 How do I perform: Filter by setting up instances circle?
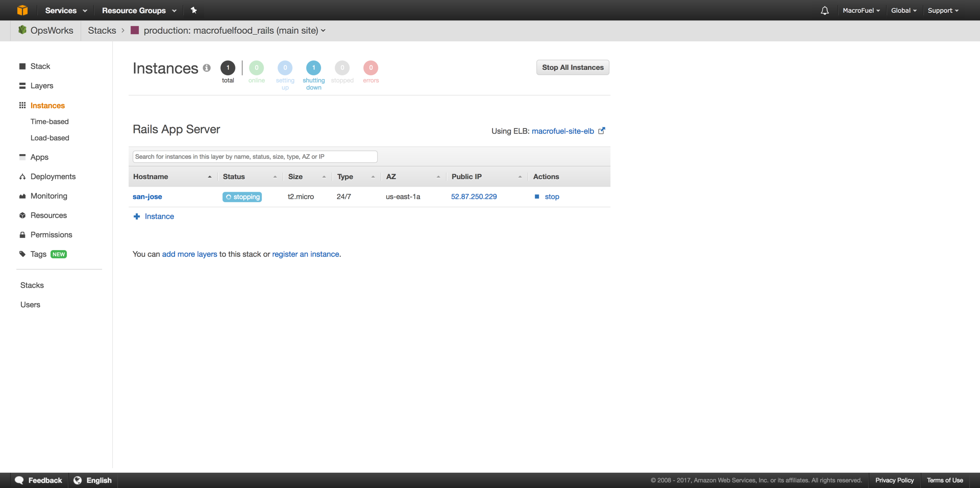point(285,67)
